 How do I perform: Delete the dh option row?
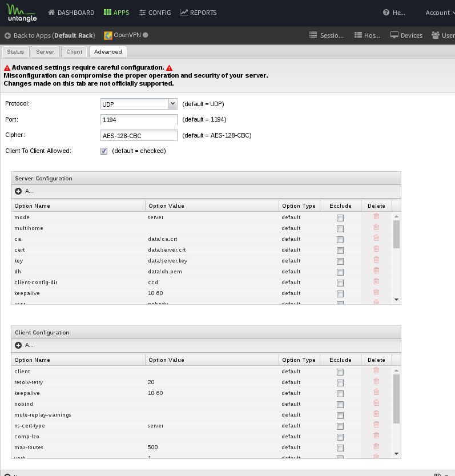point(376,270)
